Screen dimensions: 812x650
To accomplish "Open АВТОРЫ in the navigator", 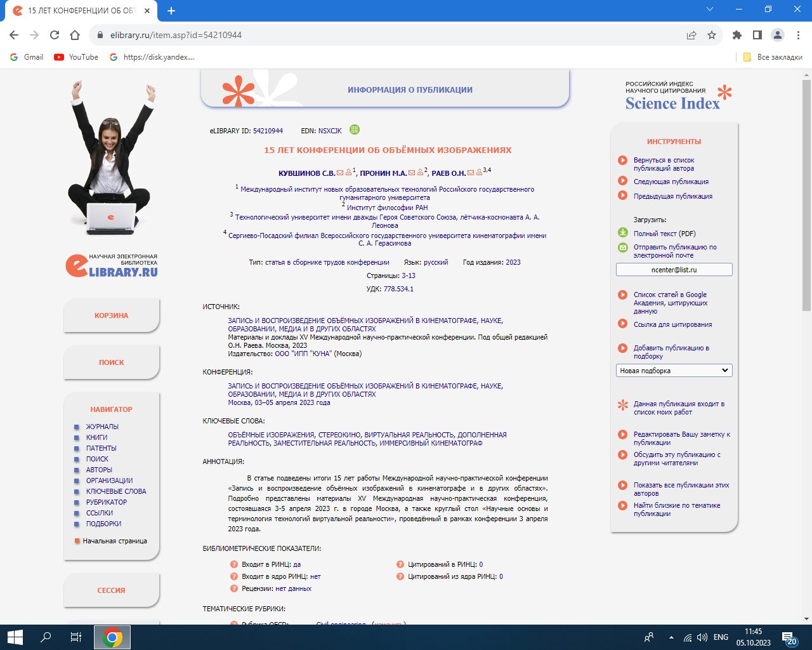I will pyautogui.click(x=99, y=470).
